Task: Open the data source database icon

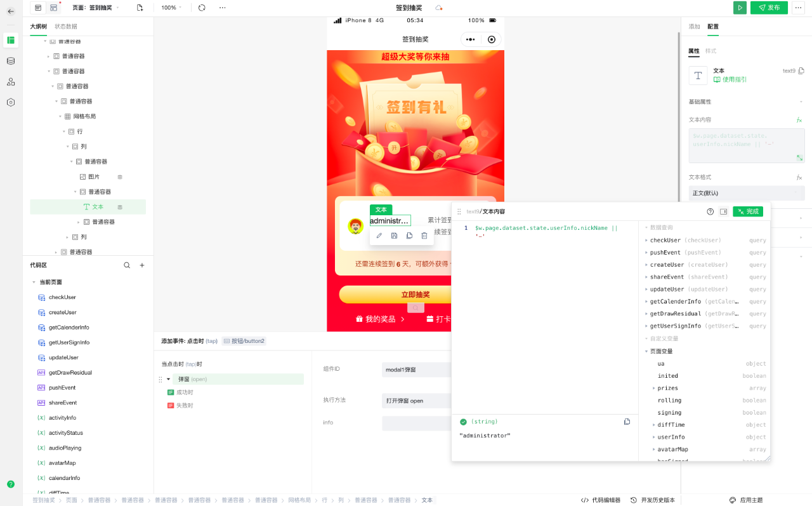Action: click(11, 61)
